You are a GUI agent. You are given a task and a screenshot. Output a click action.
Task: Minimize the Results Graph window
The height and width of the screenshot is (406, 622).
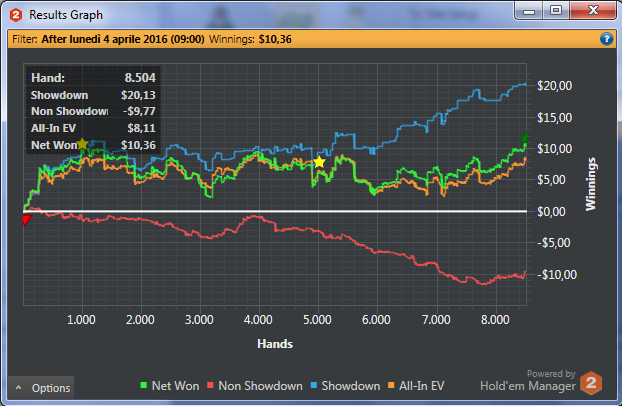point(529,11)
